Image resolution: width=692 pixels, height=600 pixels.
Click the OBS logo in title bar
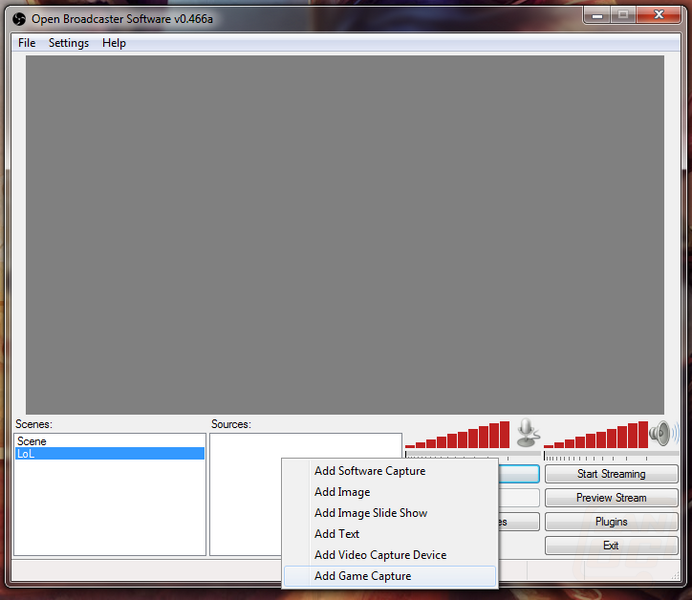click(x=17, y=16)
